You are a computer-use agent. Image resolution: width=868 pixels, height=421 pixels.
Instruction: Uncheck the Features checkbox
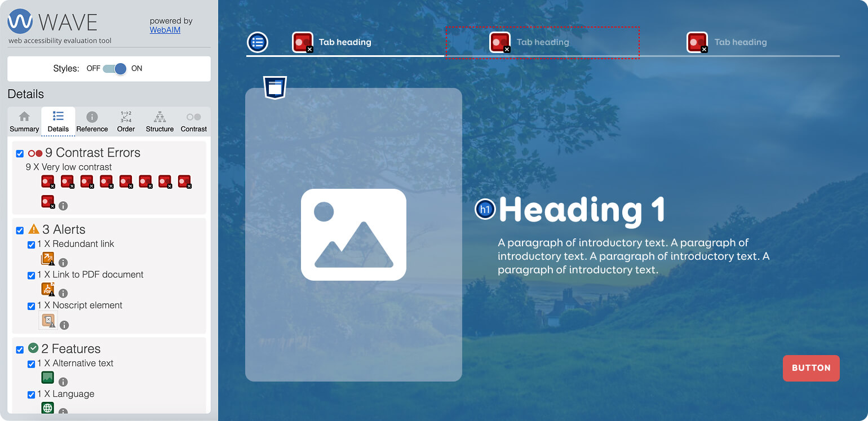coord(20,350)
